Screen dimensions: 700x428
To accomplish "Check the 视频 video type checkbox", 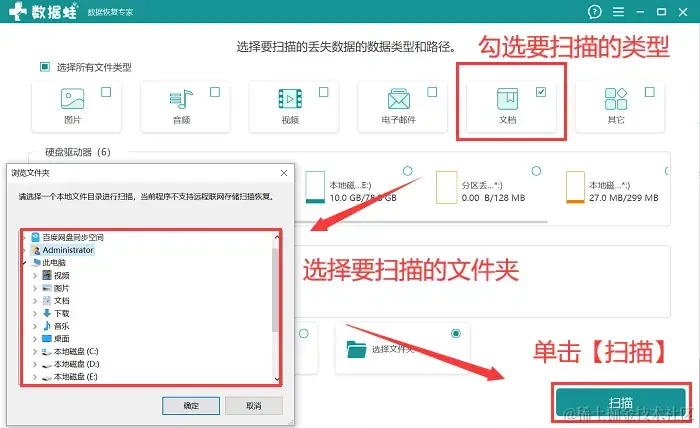I will [324, 92].
